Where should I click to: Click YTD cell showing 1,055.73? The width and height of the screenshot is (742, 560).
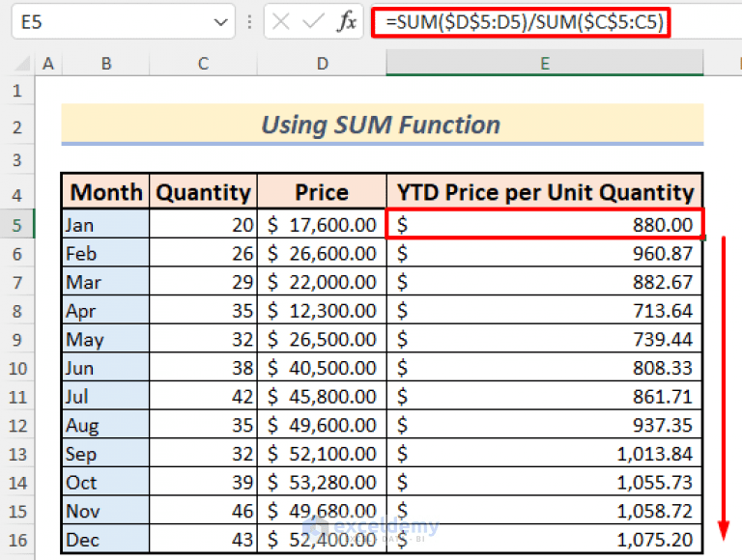545,483
